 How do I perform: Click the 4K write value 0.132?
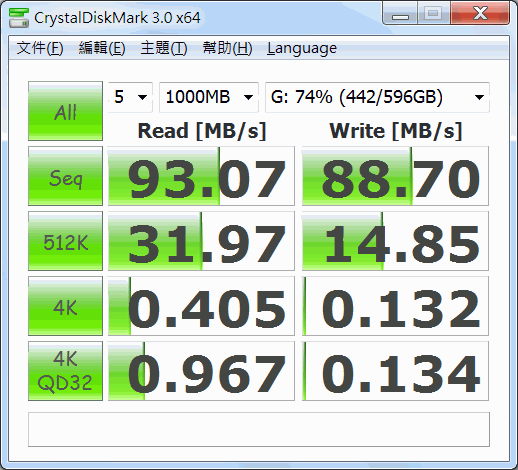(395, 306)
